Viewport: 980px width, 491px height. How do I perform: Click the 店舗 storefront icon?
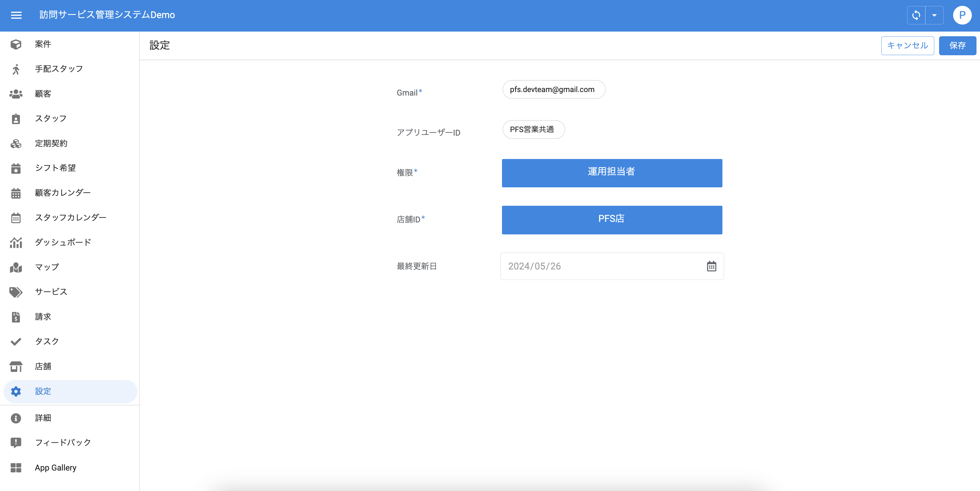click(16, 366)
